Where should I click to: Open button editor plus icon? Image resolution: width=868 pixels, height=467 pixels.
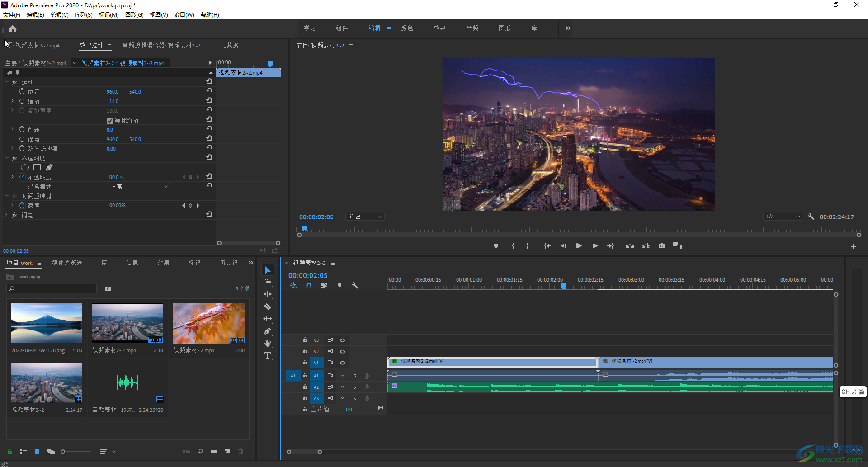coord(853,246)
